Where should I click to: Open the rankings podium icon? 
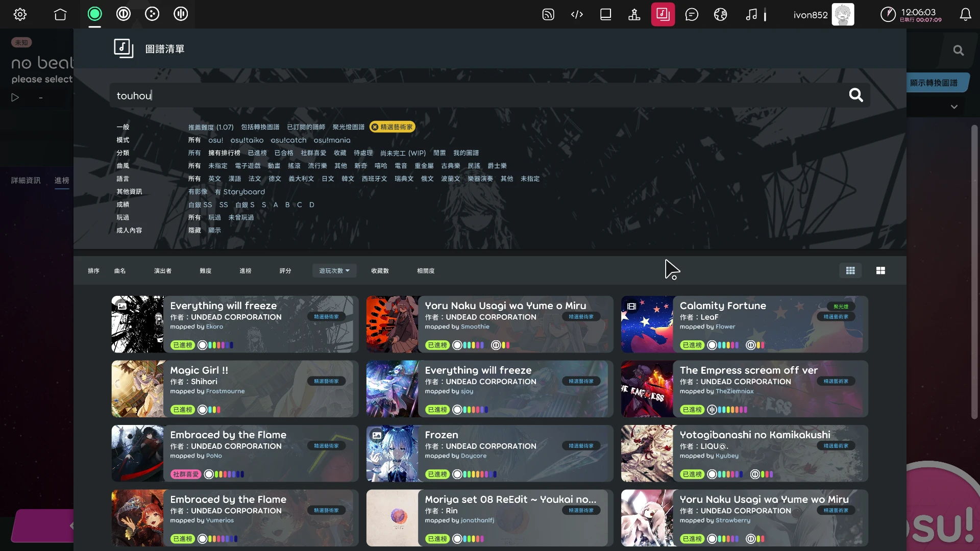[634, 14]
